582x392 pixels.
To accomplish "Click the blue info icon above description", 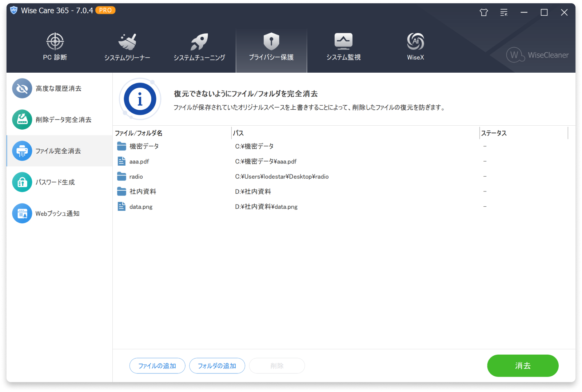I will [140, 99].
